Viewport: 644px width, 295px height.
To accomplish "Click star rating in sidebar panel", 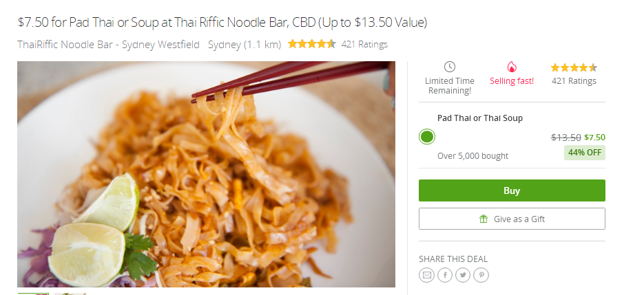I will (x=574, y=67).
